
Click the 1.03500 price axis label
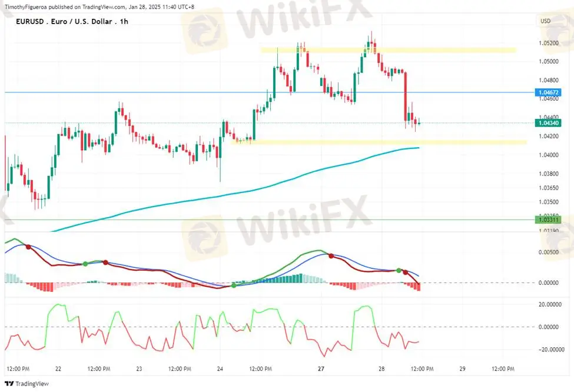pos(548,202)
